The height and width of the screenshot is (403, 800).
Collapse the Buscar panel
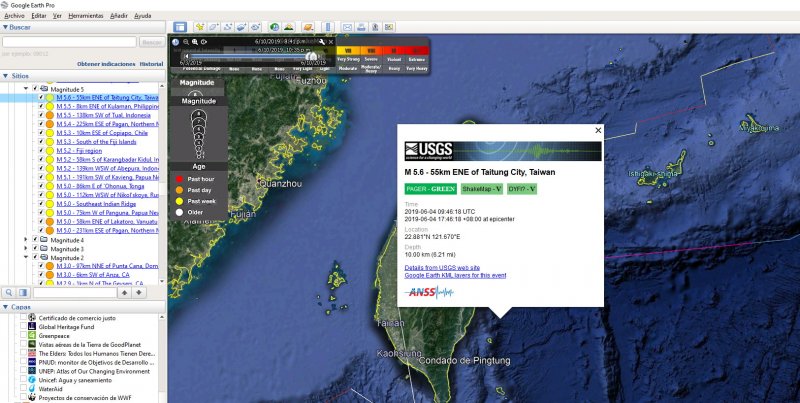point(5,28)
